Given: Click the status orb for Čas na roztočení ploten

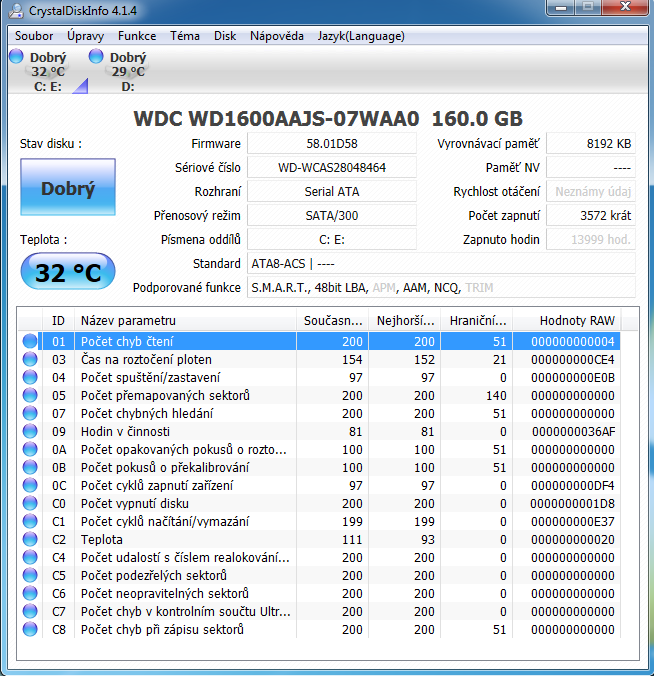Looking at the screenshot, I should (x=30, y=359).
